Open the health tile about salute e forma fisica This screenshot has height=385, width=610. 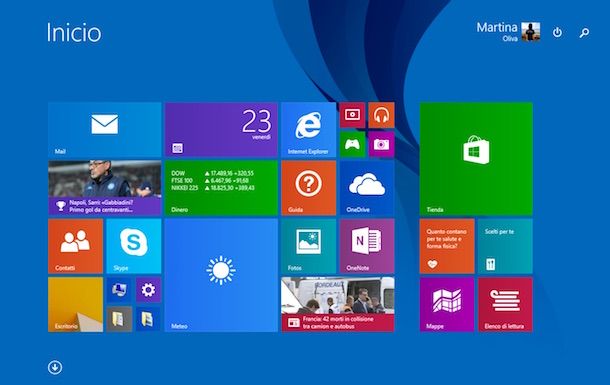tap(447, 246)
